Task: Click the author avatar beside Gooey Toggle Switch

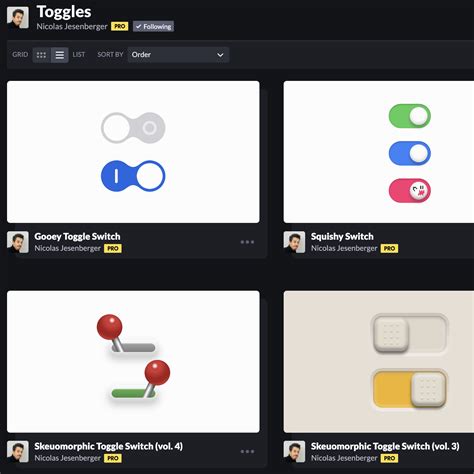Action: 18,242
